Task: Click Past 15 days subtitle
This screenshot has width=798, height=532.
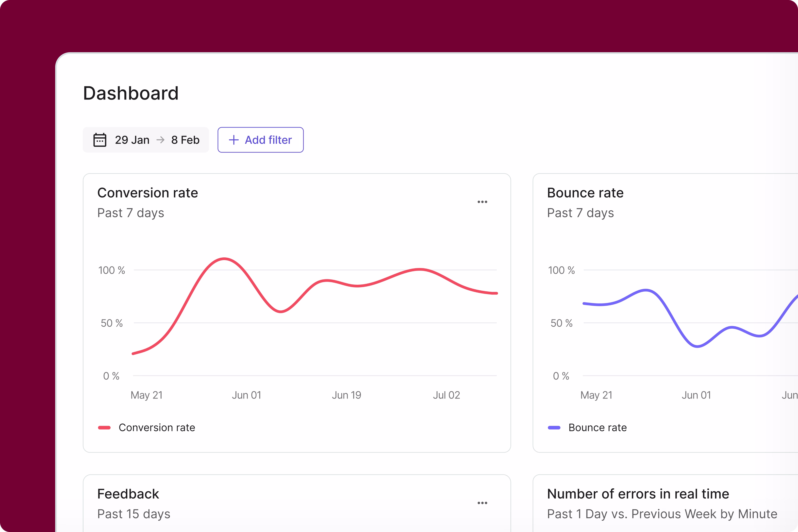Action: point(134,514)
